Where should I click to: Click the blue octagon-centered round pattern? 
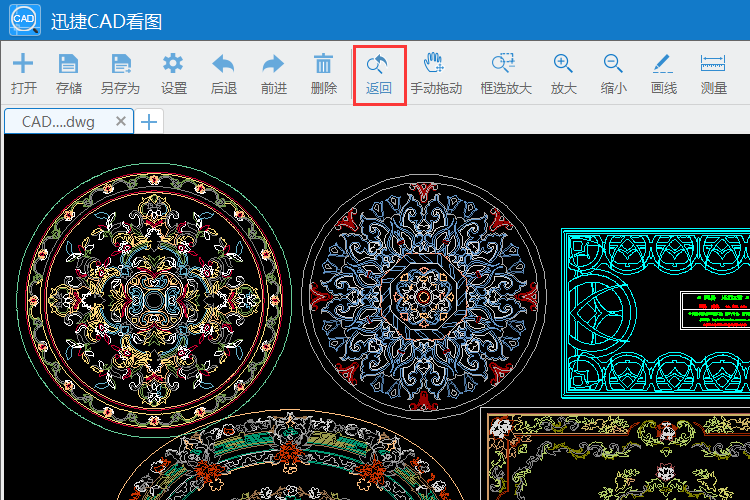tap(424, 297)
